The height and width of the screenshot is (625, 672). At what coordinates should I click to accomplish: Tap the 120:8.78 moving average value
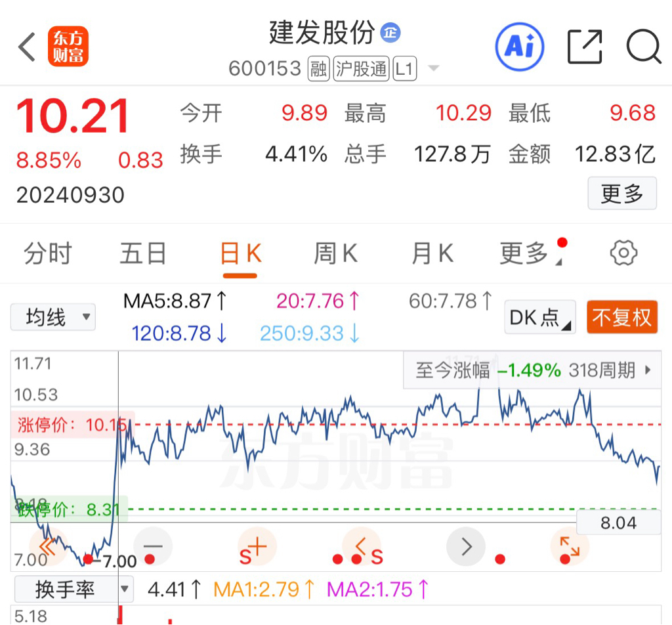pyautogui.click(x=178, y=334)
